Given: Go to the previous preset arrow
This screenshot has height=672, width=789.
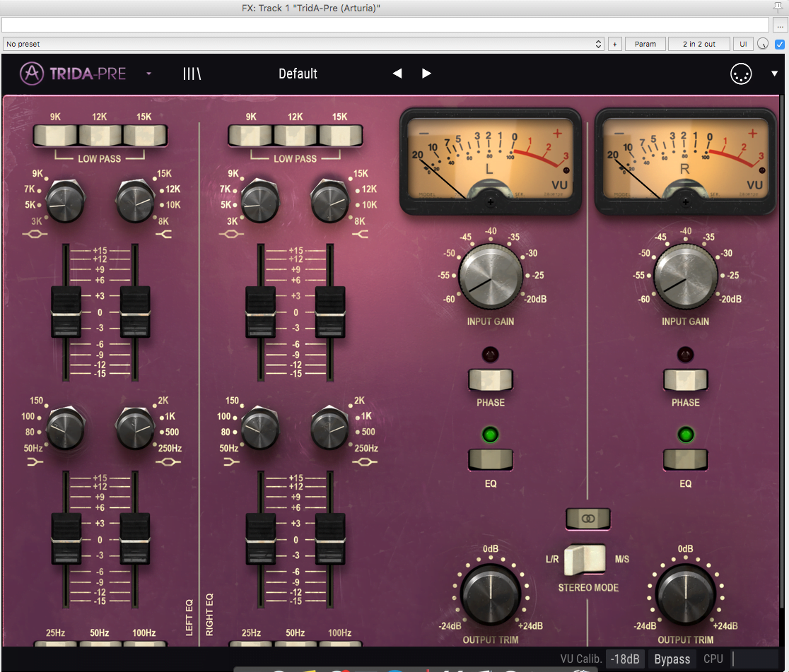Looking at the screenshot, I should [397, 73].
